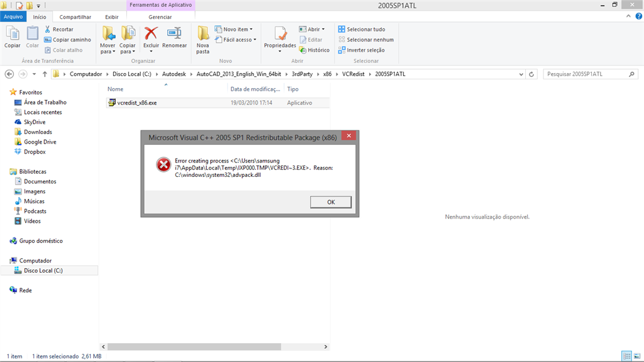Switch to the Exibir tab
Image resolution: width=644 pixels, height=362 pixels.
(x=112, y=17)
